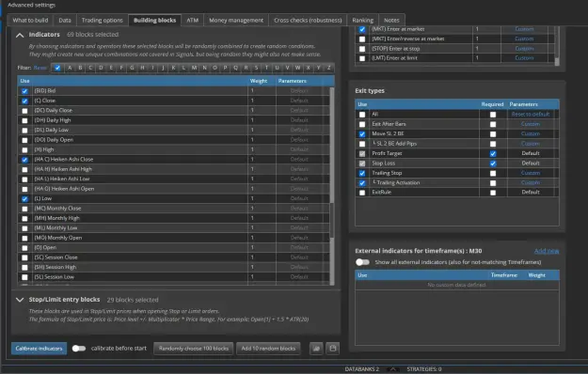588x374 pixels.
Task: Check (SH) Session High indicator
Action: click(24, 267)
